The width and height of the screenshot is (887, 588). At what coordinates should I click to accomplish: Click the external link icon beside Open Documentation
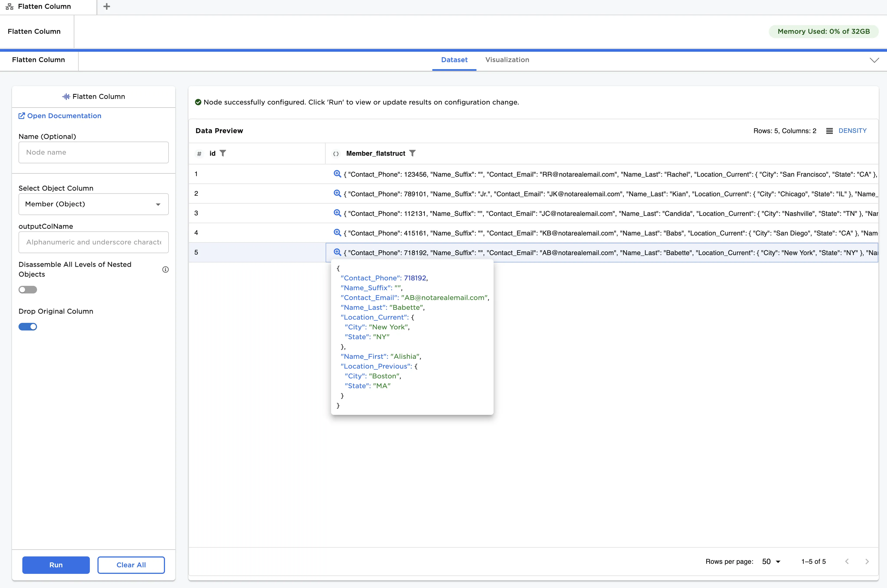(22, 116)
